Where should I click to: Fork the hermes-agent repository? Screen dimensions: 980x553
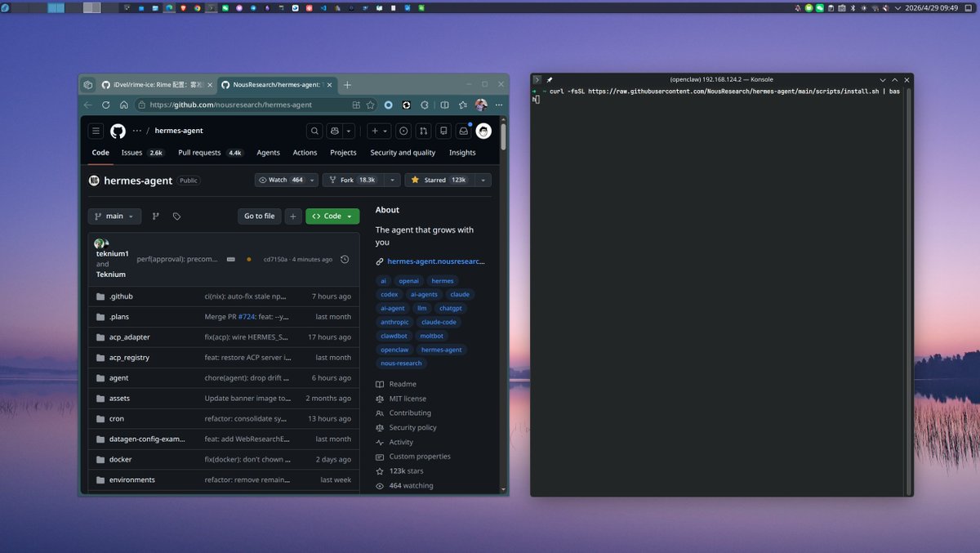[x=353, y=180]
